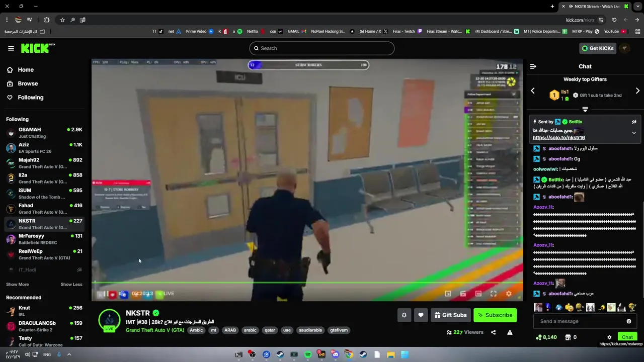The width and height of the screenshot is (644, 362).
Task: Click the Gift Subs button
Action: (450, 315)
